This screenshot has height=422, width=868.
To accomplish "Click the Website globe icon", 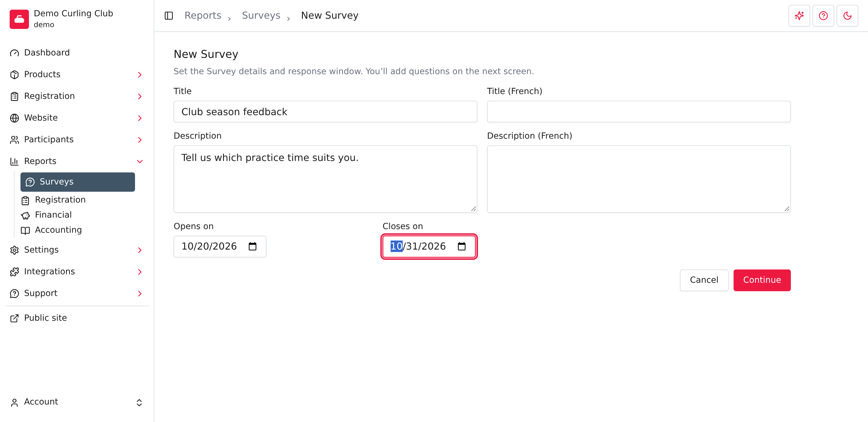I will click(x=14, y=118).
